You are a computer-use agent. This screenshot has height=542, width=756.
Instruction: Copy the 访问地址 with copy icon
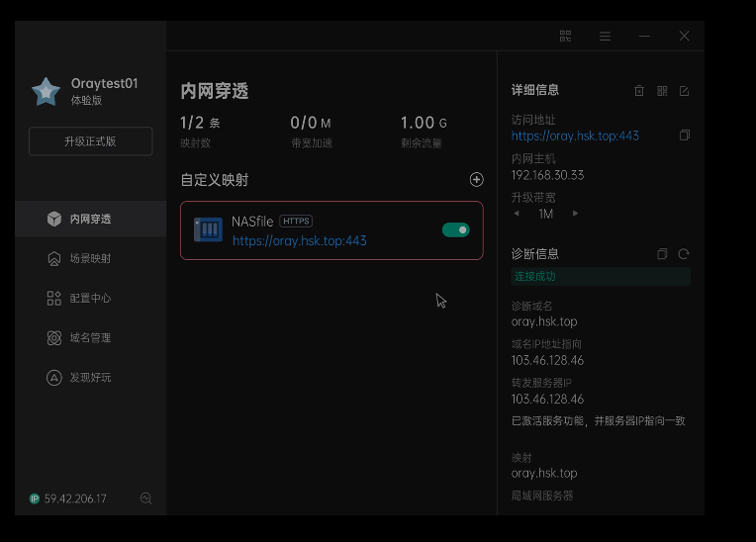(685, 135)
